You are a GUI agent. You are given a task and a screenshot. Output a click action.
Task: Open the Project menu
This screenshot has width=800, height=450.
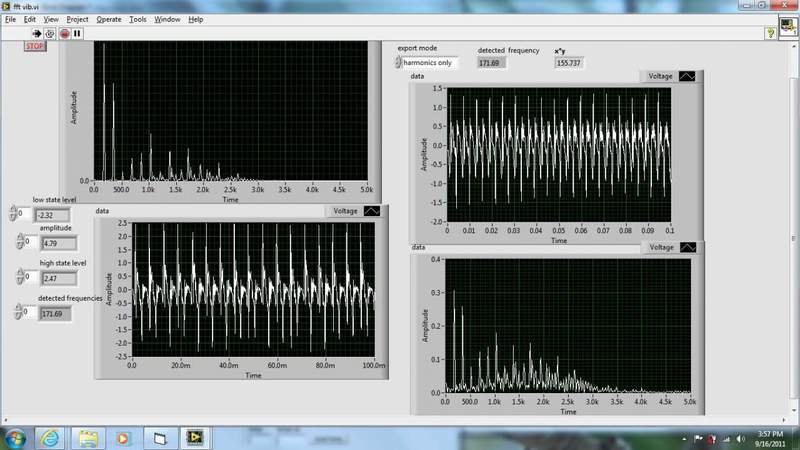[x=77, y=19]
